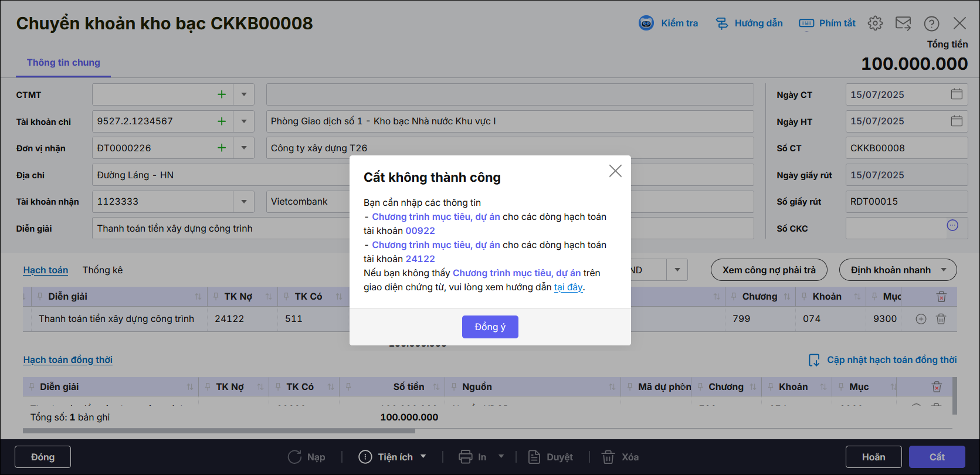Click the envelope send icon in the header
Screen dimensions: 980x475
point(903,23)
